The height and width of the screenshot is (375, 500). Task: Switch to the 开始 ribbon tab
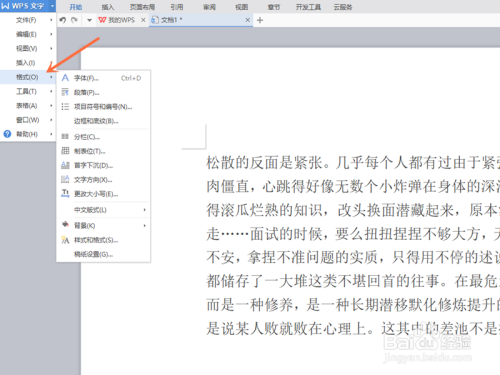pyautogui.click(x=76, y=7)
